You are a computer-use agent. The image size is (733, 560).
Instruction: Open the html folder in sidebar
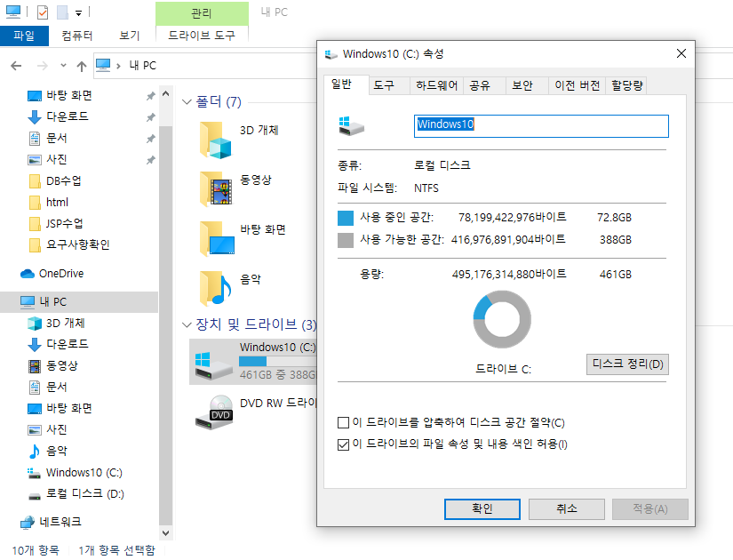pos(57,202)
